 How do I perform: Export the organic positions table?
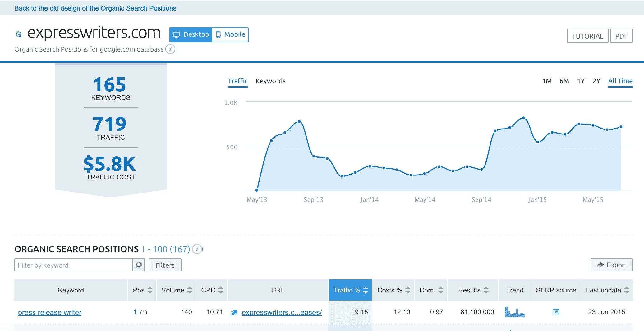(x=611, y=265)
